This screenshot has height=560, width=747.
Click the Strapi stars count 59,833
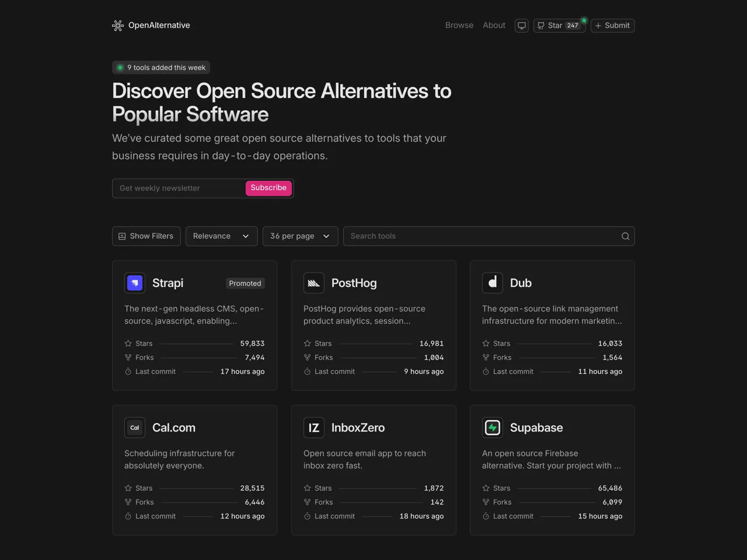(252, 344)
